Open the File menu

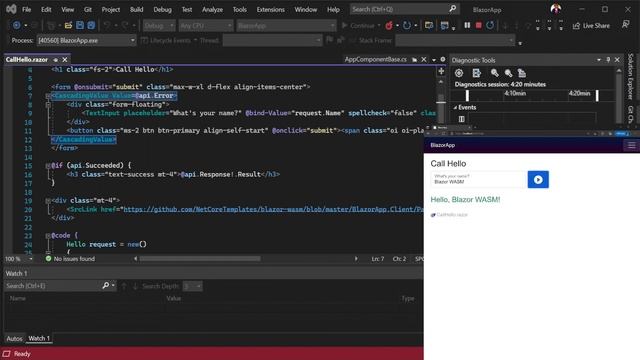click(x=27, y=9)
